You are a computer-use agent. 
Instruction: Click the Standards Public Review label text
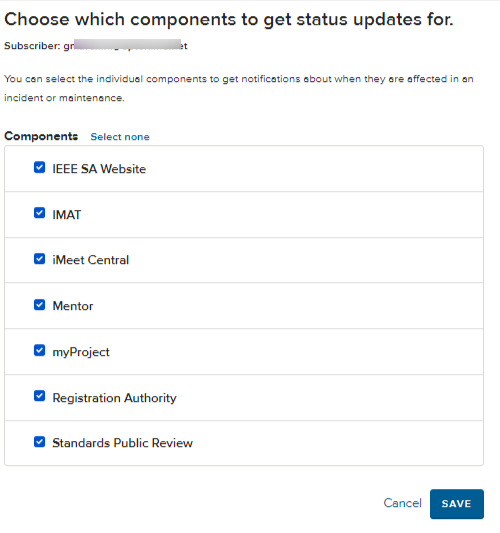(122, 443)
